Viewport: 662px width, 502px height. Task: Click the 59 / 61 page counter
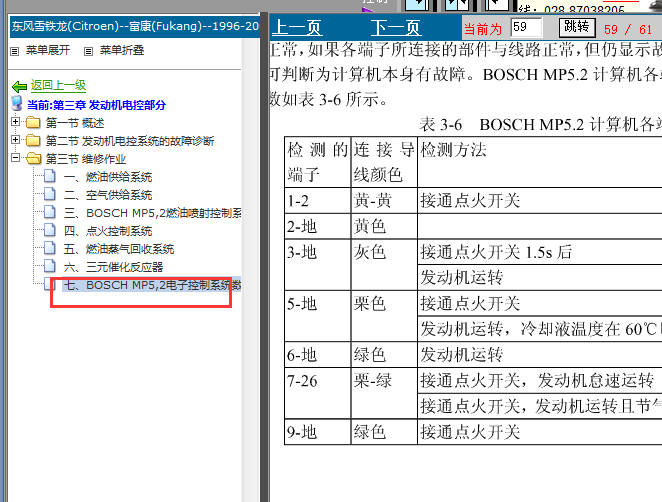628,29
